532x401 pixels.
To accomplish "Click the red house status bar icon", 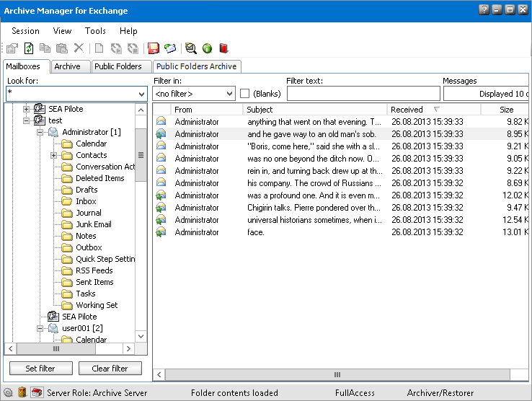I will pos(37,393).
